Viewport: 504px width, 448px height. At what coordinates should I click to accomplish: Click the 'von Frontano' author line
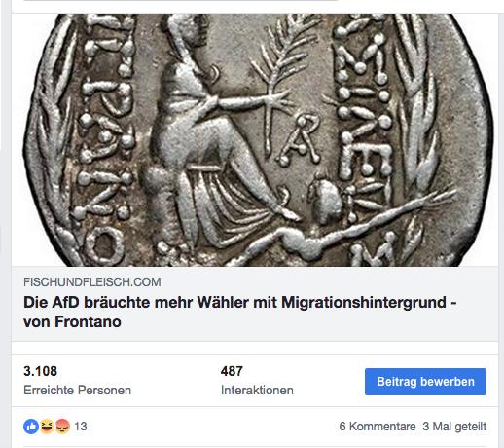click(72, 322)
